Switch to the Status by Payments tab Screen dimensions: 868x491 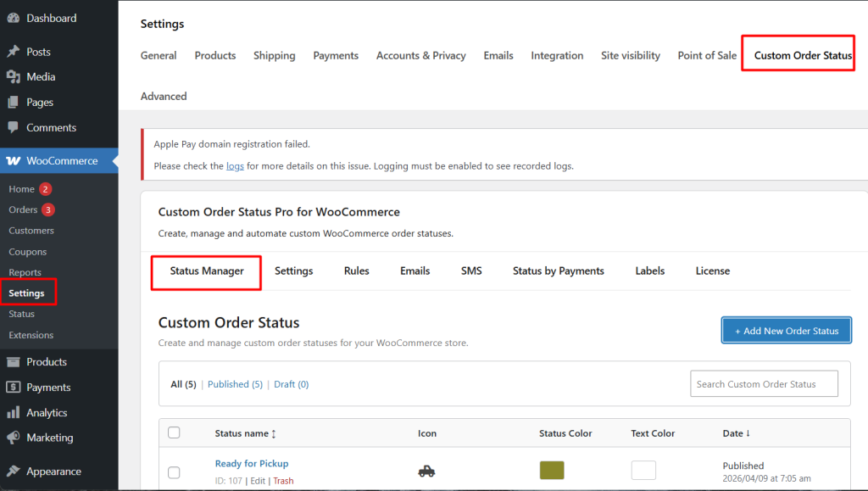coord(558,271)
